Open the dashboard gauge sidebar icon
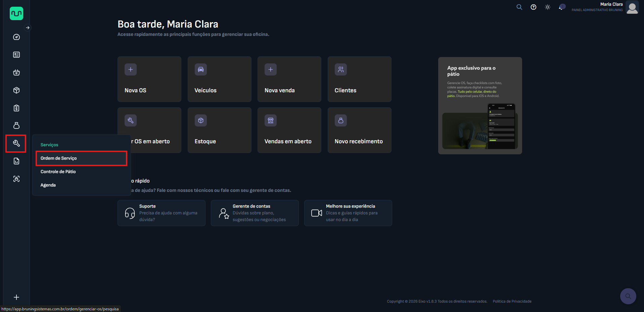Screen dimensions: 644x312 (x=16, y=37)
